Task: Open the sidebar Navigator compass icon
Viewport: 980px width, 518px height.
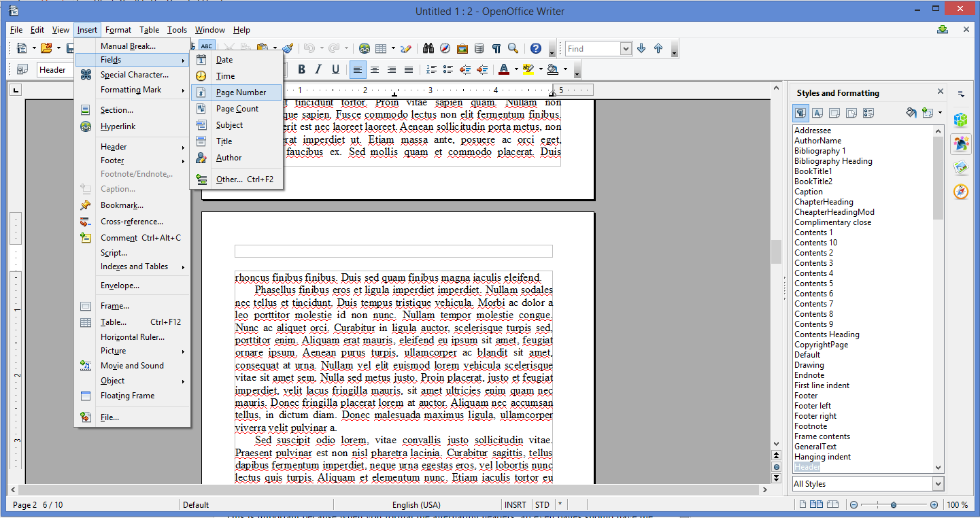Action: click(x=960, y=191)
